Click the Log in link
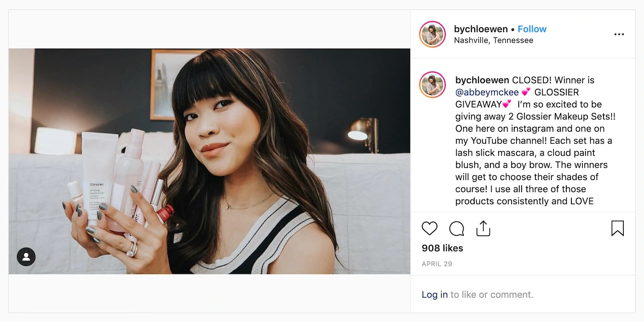Viewport: 644px width, 322px height. 435,294
